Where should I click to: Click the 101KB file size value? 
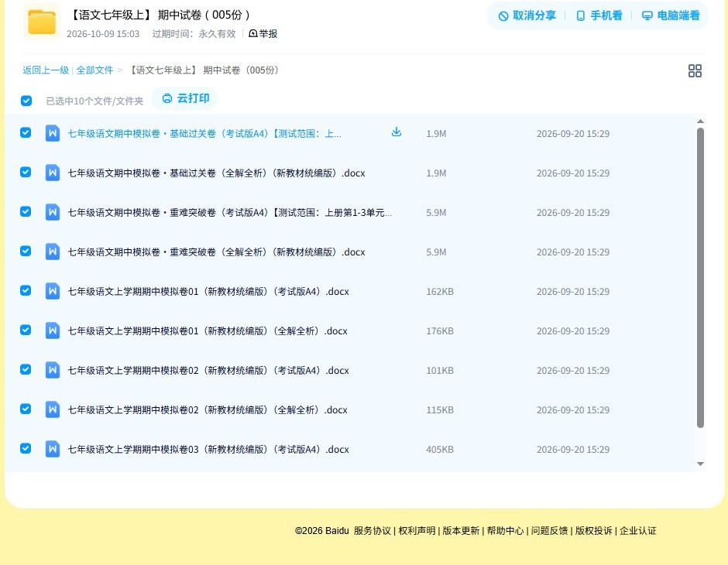coord(440,370)
